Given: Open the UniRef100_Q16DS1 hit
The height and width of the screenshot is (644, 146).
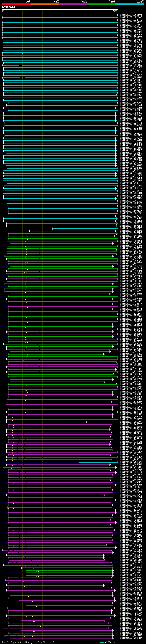Looking at the screenshot, I should tap(131, 238).
